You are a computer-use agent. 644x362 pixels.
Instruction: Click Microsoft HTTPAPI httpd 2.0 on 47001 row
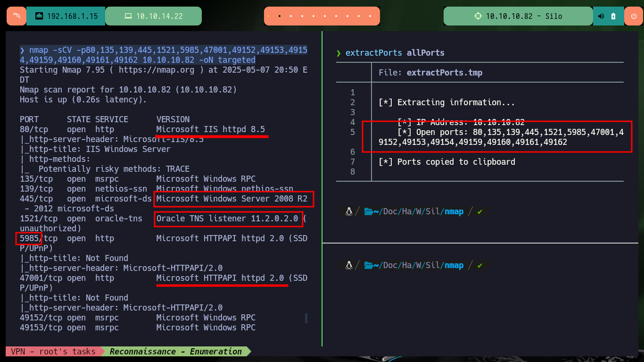coord(220,278)
